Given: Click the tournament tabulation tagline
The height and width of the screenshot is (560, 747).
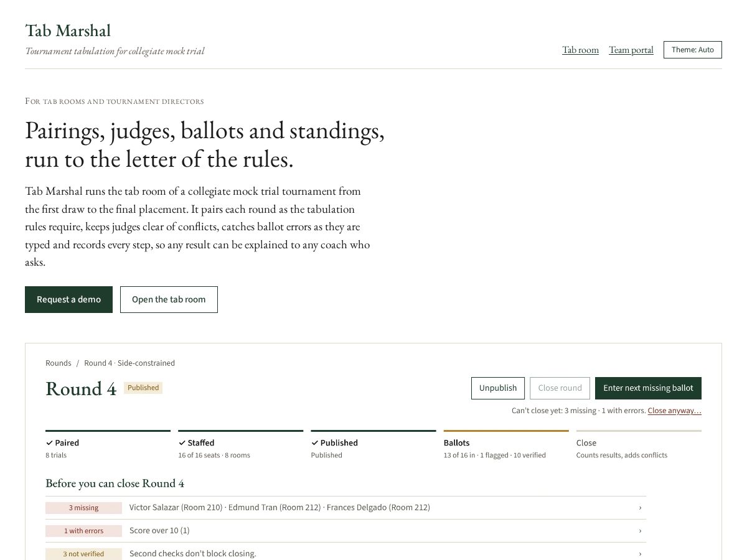Looking at the screenshot, I should [115, 51].
